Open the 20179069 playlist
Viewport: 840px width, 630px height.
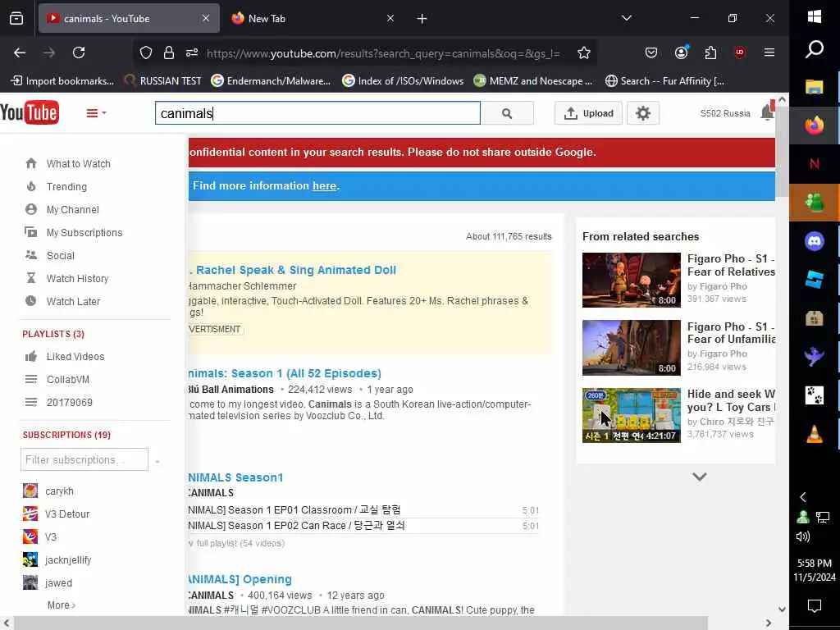(69, 402)
